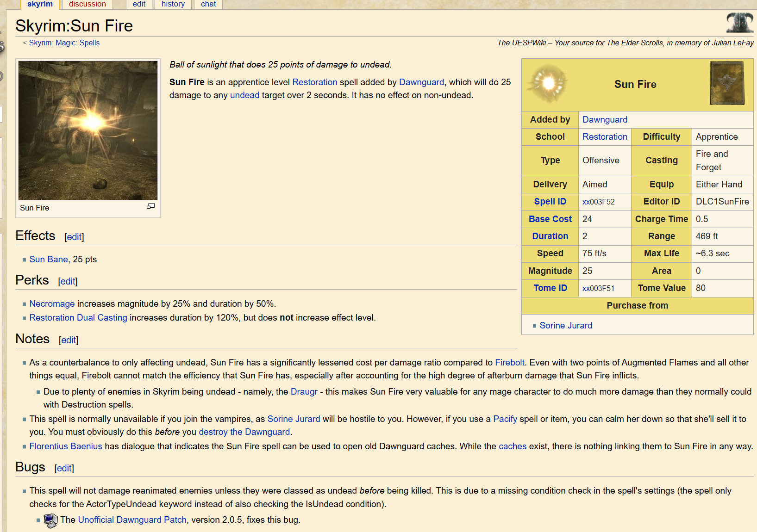
Task: Enlarge the Sun Fire image via magnify icon
Action: [x=150, y=206]
